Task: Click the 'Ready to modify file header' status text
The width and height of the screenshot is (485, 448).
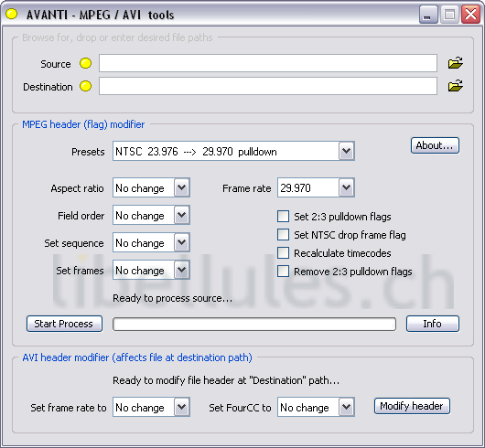Action: (x=226, y=380)
